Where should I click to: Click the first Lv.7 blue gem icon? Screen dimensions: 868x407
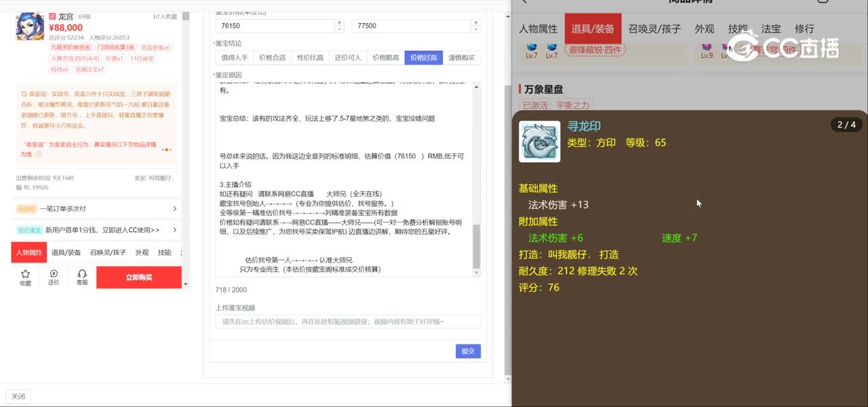point(532,47)
